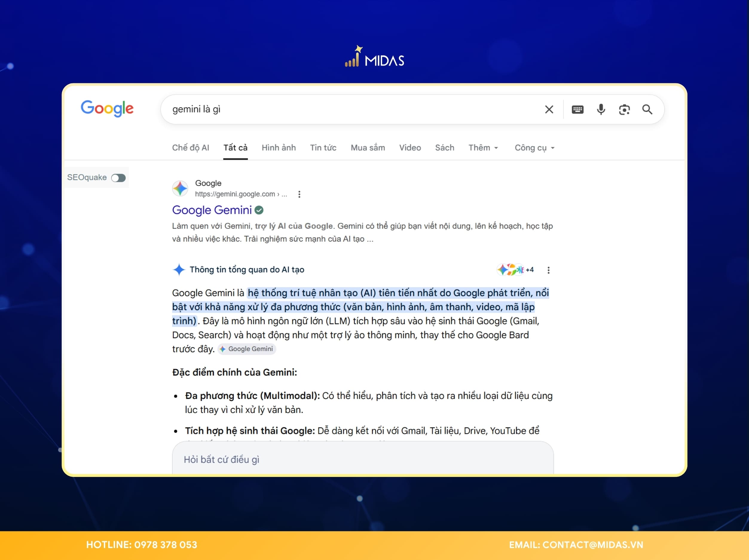This screenshot has width=749, height=560.
Task: Click the 'Google' site name above the URL
Action: pyautogui.click(x=208, y=183)
